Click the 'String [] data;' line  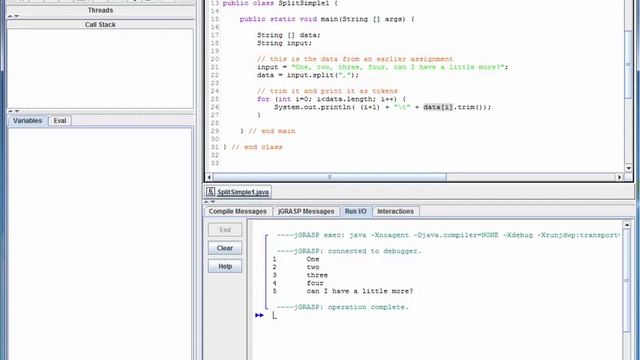(289, 35)
